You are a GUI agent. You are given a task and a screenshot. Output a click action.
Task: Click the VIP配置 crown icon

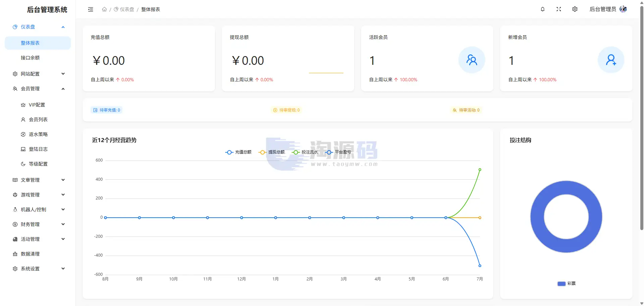pos(23,105)
